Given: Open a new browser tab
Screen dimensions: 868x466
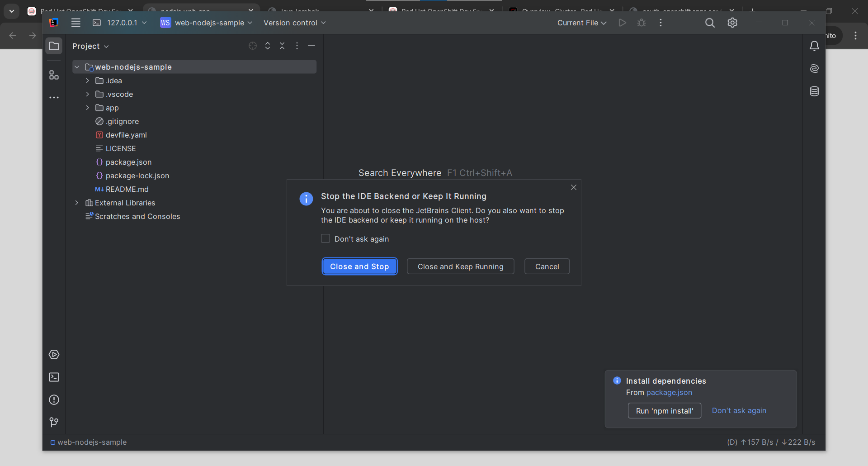Looking at the screenshot, I should [x=752, y=10].
